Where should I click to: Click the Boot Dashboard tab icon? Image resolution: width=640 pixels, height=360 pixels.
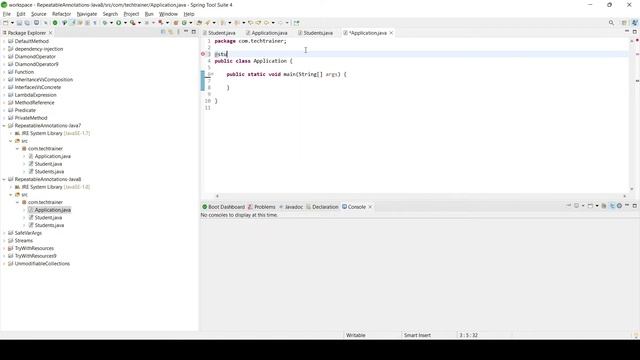[205, 207]
